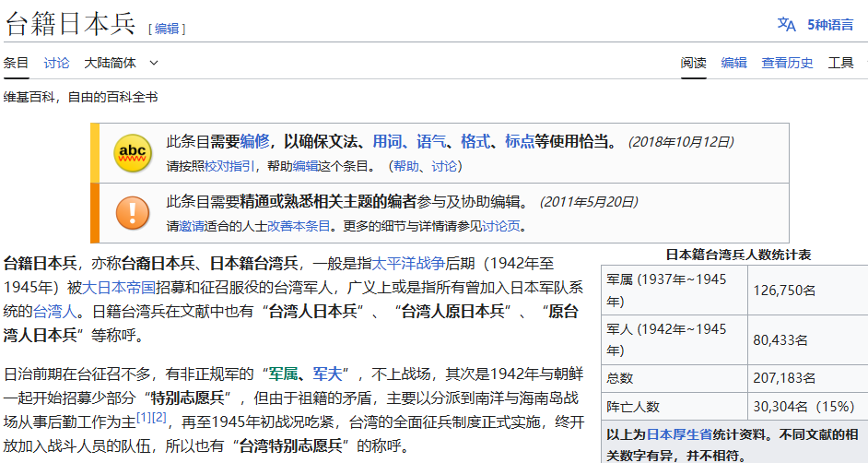Follow the 格式 link
868x463 pixels.
[475, 142]
